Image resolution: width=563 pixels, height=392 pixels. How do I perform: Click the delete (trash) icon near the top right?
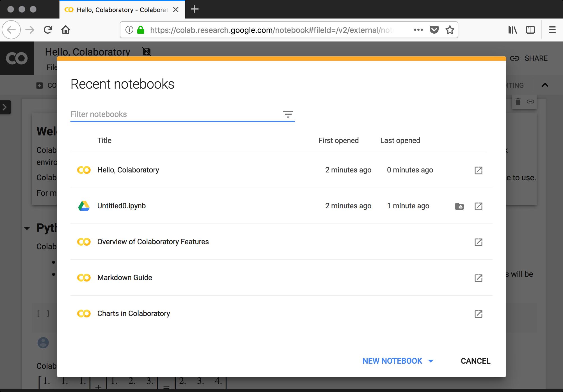point(518,102)
